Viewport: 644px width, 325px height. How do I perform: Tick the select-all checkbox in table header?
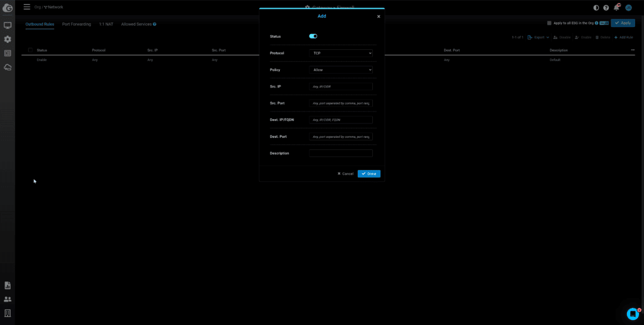click(x=30, y=50)
